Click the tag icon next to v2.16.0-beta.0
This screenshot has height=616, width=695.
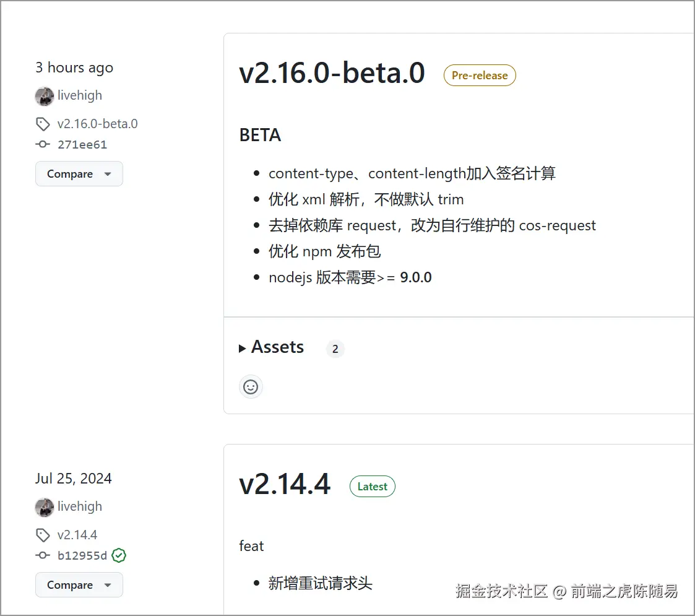click(43, 124)
